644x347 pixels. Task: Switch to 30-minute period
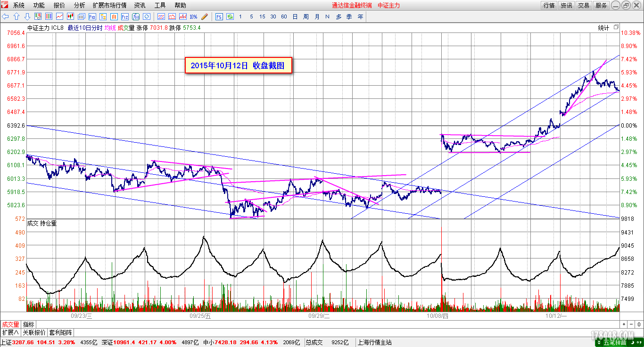(x=273, y=16)
